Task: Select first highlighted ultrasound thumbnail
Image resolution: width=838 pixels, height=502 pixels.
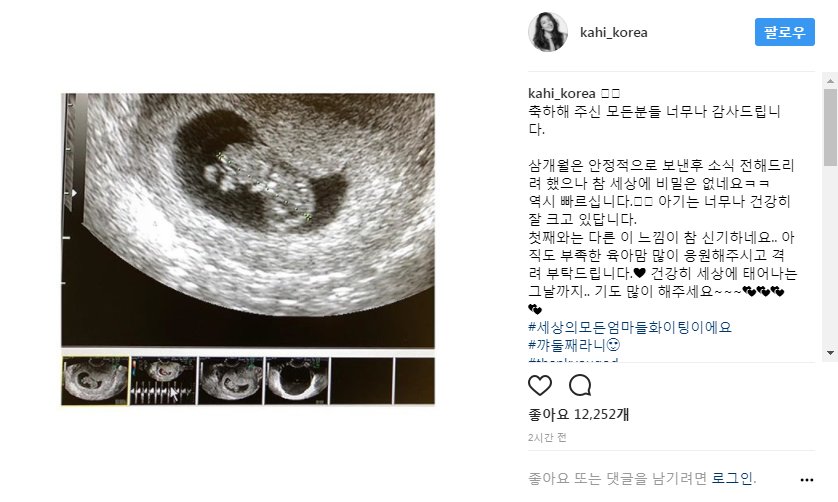Action: coord(95,381)
